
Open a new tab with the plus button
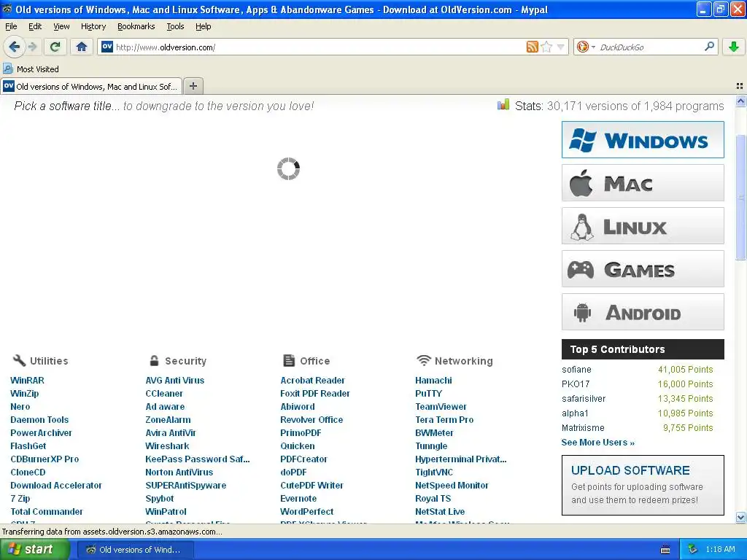coord(193,86)
